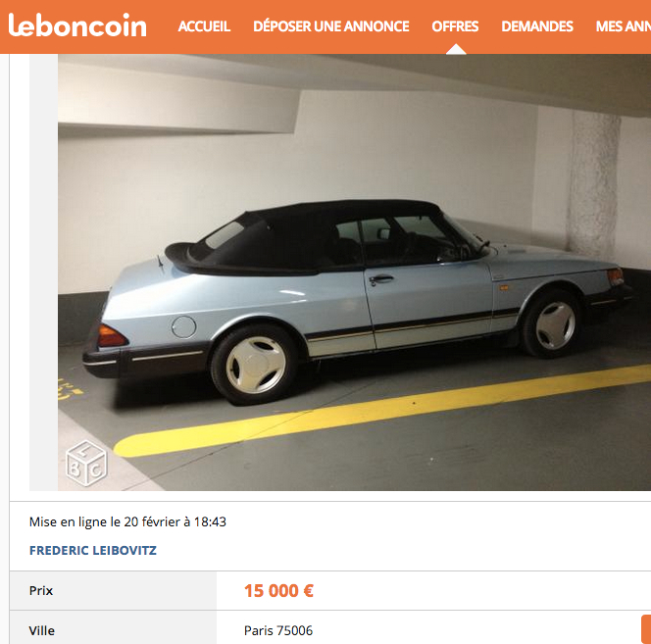Click the 15 000 € price
651x644 pixels.
[x=278, y=591]
